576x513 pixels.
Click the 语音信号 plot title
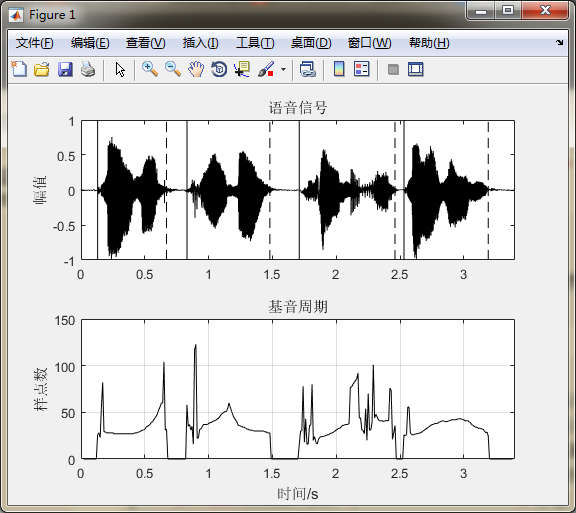(298, 108)
